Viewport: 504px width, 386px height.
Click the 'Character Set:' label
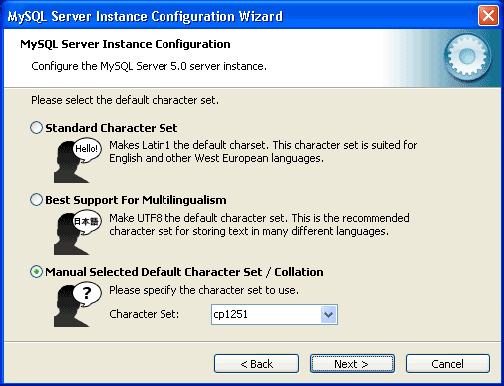click(x=144, y=314)
